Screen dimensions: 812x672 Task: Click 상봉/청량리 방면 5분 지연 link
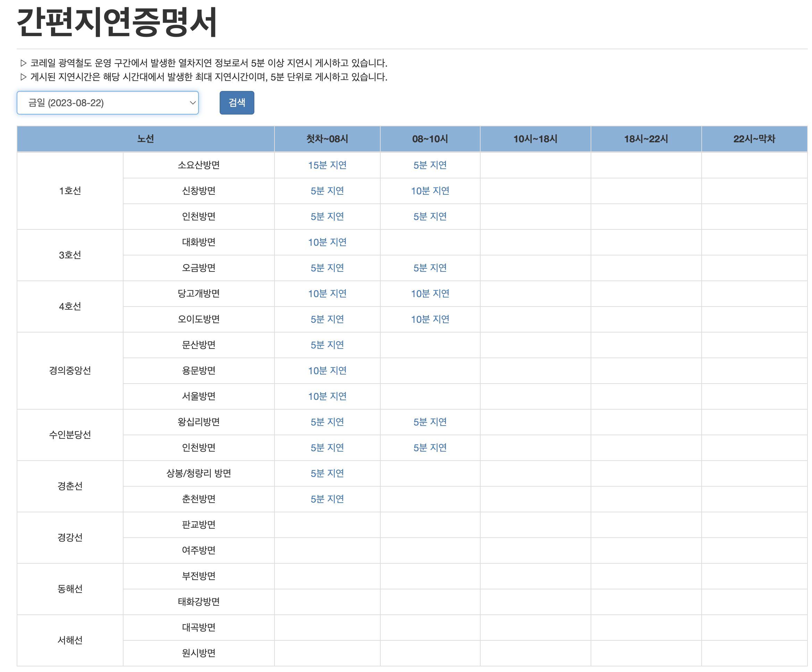(x=327, y=473)
